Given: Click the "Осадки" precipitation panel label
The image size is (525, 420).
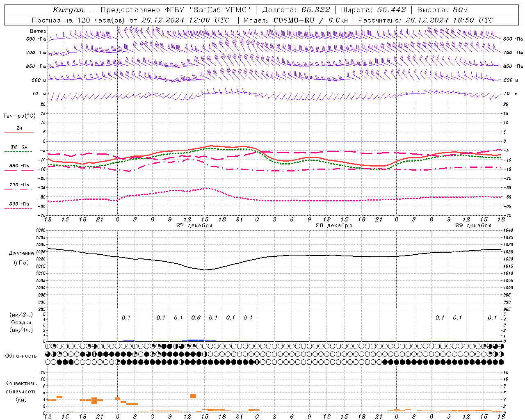Looking at the screenshot, I should point(21,322).
